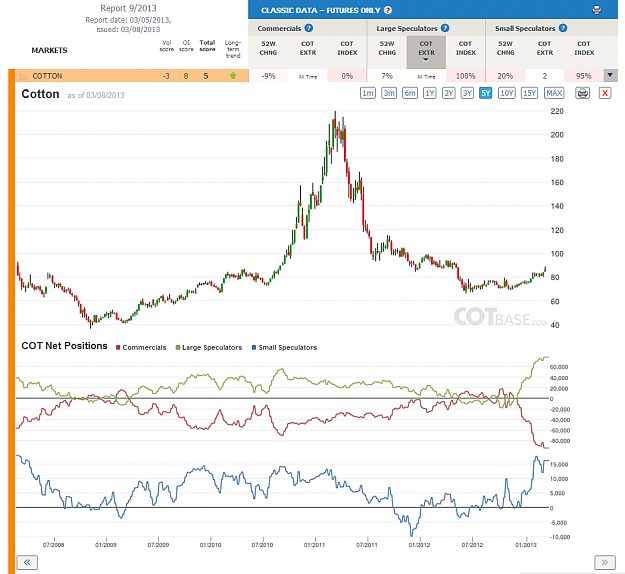Click the Commercials red legend swatch
The image size is (625, 574).
tap(118, 348)
